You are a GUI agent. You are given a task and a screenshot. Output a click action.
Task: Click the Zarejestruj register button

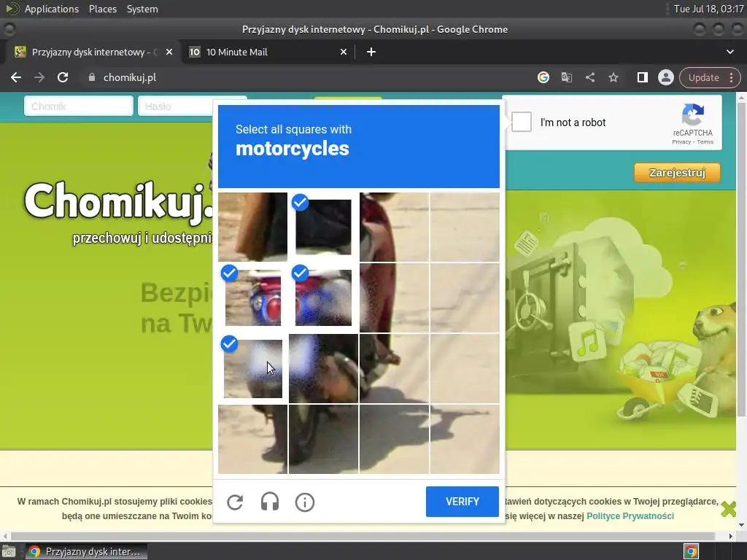[677, 172]
